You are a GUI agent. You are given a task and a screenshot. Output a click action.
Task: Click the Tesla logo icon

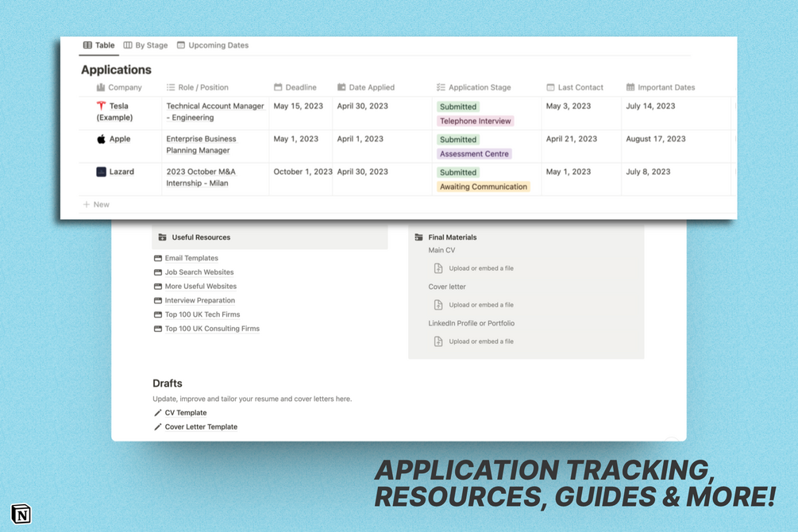(x=102, y=106)
